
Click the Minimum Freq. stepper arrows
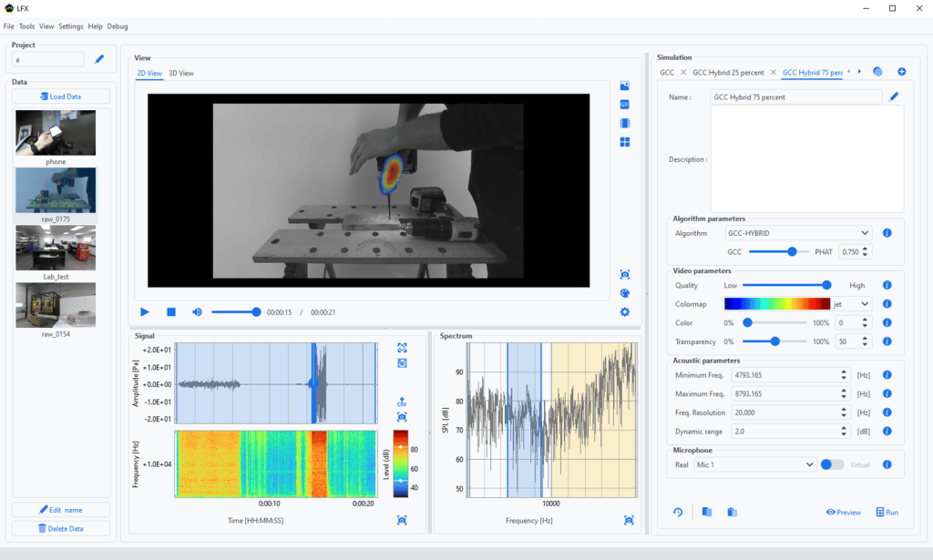coord(844,375)
